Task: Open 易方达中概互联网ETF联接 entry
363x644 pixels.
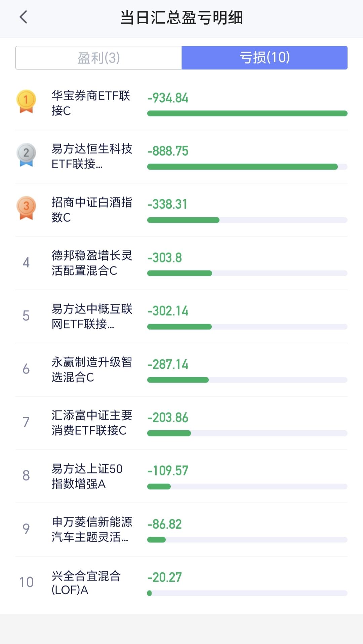Action: coord(182,316)
